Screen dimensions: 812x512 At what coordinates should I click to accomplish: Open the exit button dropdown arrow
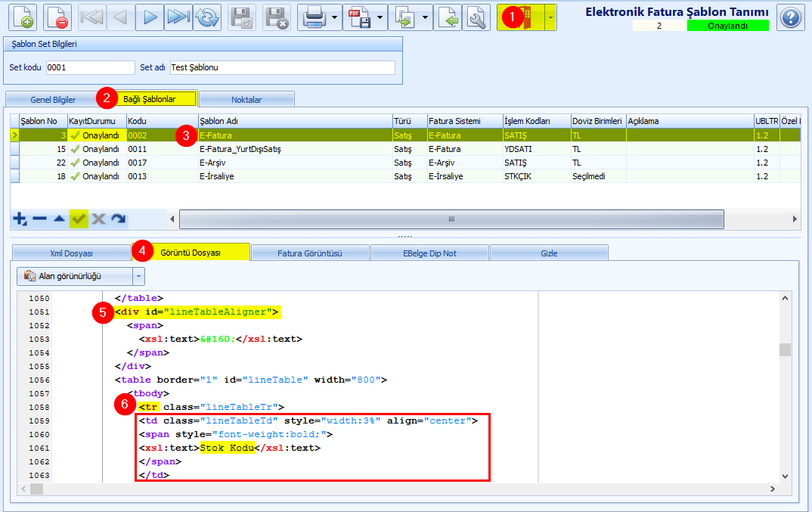click(550, 17)
